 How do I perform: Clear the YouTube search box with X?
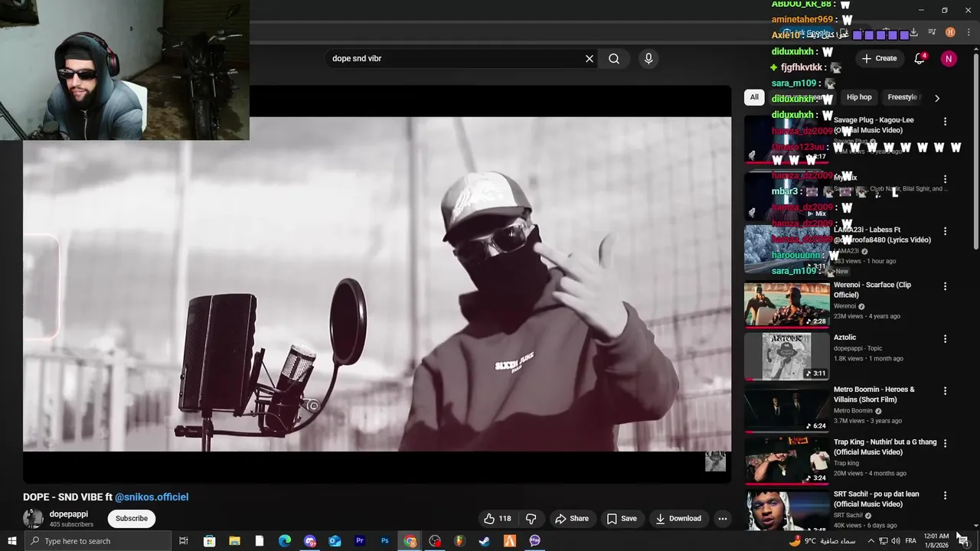click(590, 59)
